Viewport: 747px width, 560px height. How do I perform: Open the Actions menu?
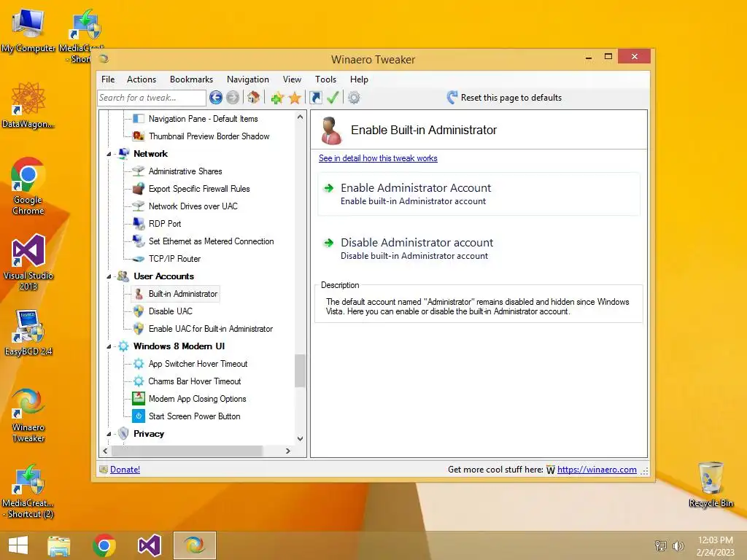[x=142, y=79]
